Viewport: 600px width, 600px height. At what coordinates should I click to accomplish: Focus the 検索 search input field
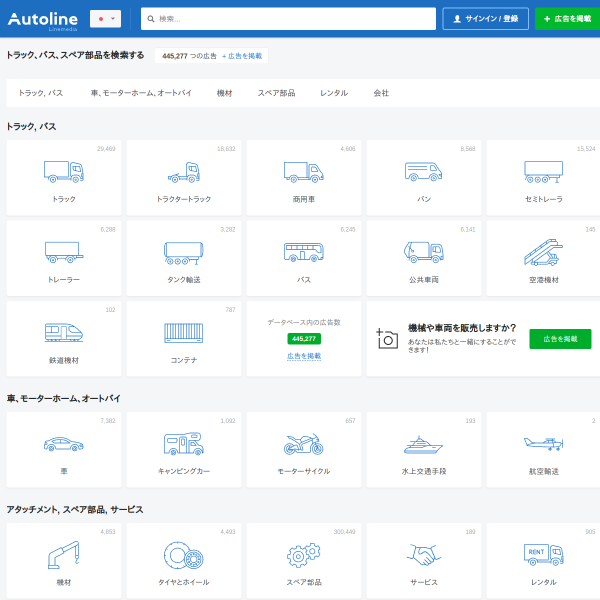click(288, 19)
